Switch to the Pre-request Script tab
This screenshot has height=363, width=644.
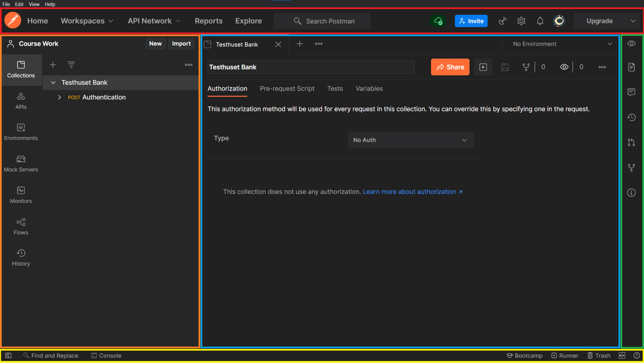[287, 89]
